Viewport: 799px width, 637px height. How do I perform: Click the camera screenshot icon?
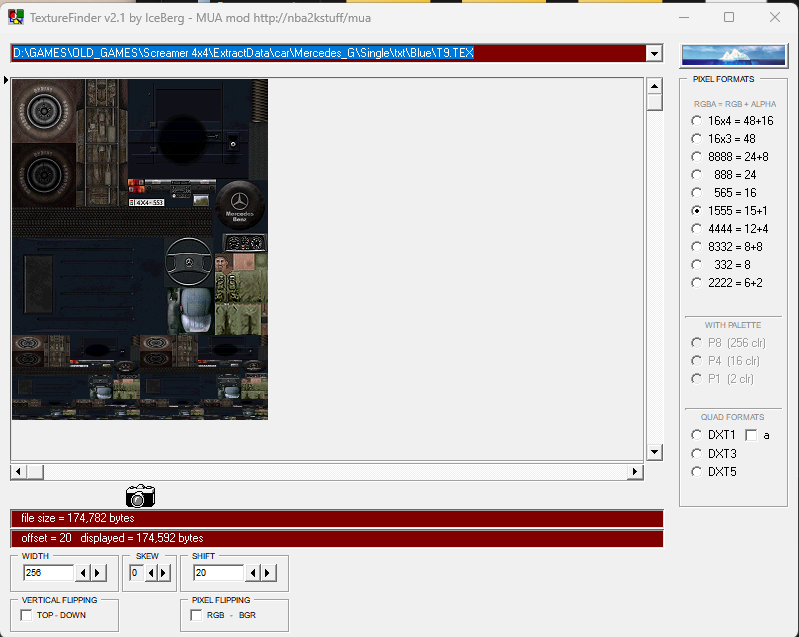140,495
